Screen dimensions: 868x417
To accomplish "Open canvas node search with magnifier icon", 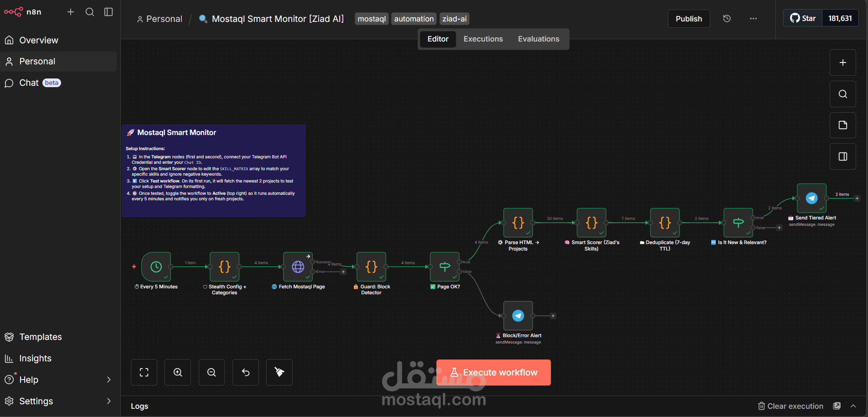I will pyautogui.click(x=842, y=94).
